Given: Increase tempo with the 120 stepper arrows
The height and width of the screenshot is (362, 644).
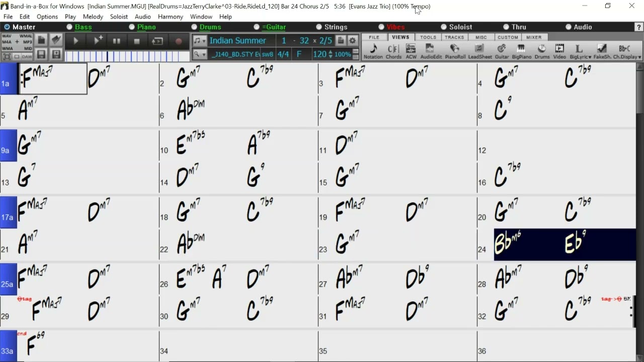Looking at the screenshot, I should [x=330, y=52].
